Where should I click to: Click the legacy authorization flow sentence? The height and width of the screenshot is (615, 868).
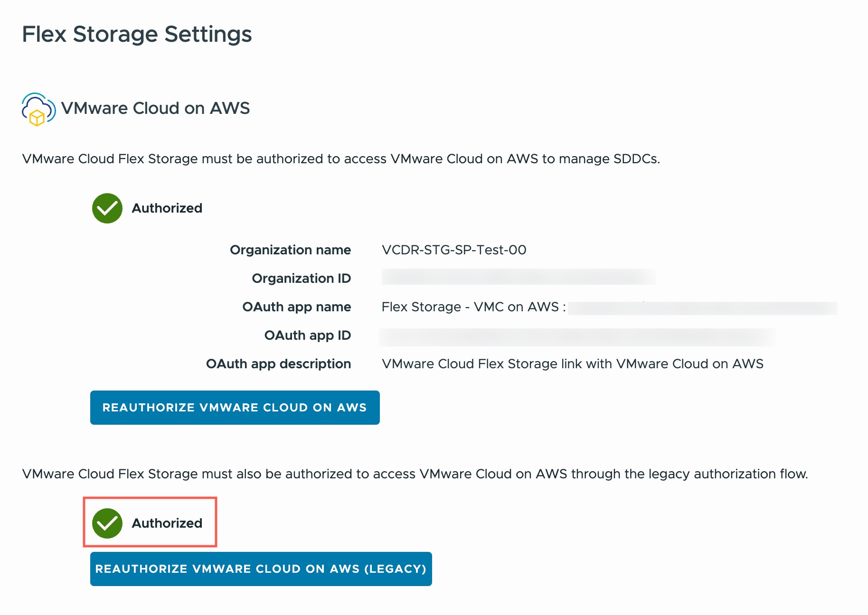tap(415, 474)
